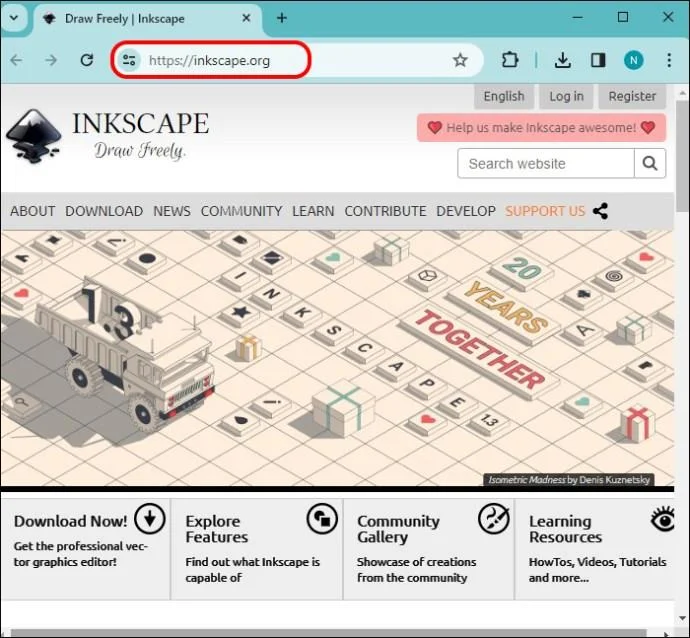Open the NEWS menu
This screenshot has height=638, width=690.
pyautogui.click(x=172, y=211)
